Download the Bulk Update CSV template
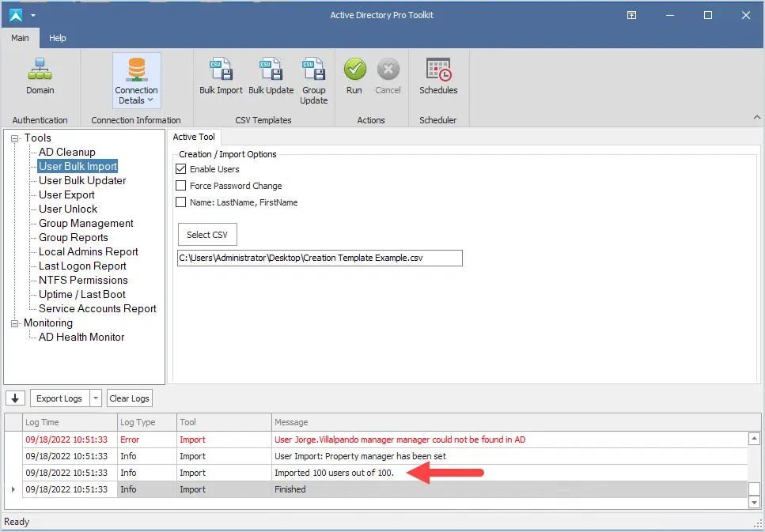The height and width of the screenshot is (532, 765). point(271,77)
